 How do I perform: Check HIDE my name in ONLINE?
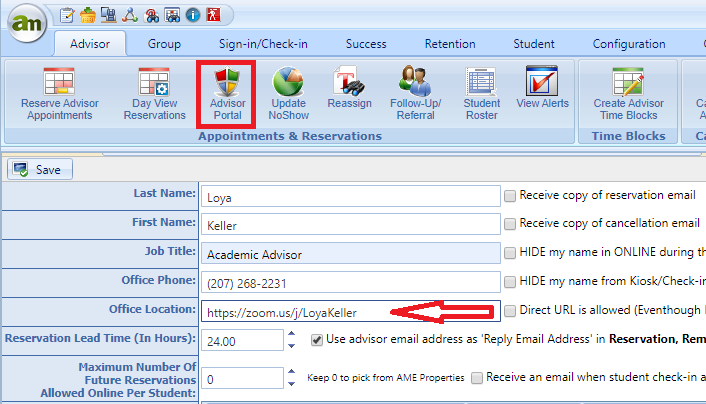click(510, 253)
